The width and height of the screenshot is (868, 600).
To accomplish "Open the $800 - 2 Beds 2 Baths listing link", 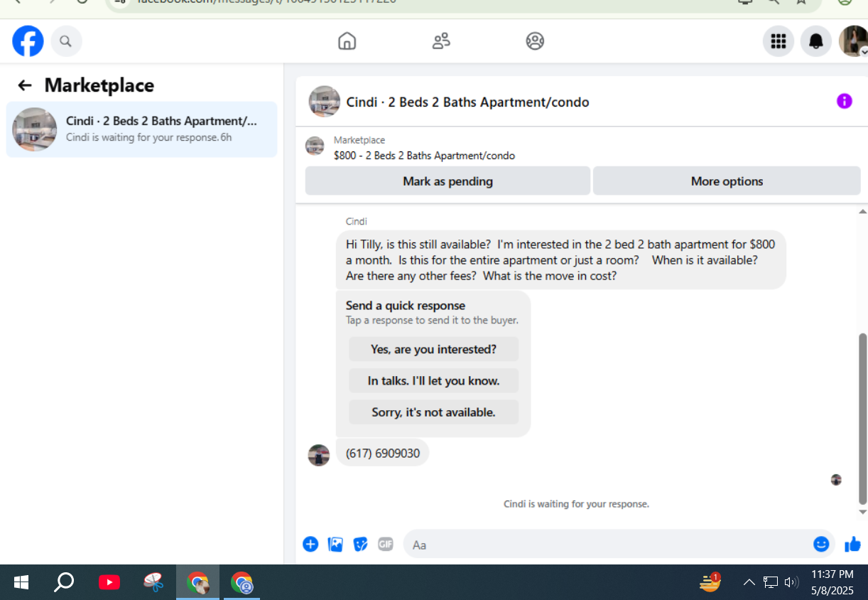I will click(x=424, y=156).
